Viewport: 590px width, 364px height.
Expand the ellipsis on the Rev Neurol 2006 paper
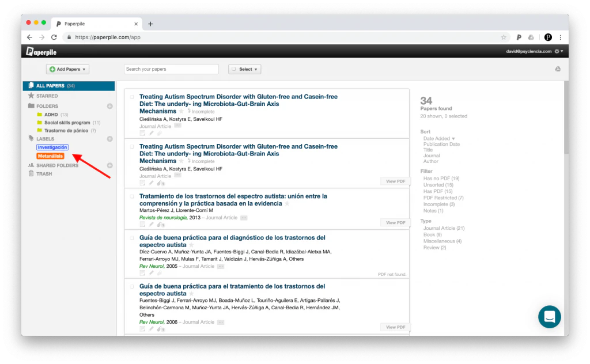point(221,323)
